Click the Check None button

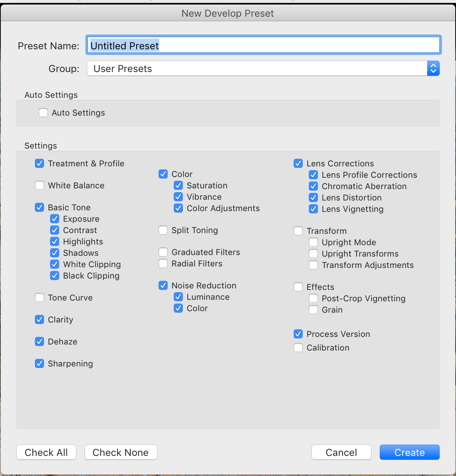(x=121, y=452)
